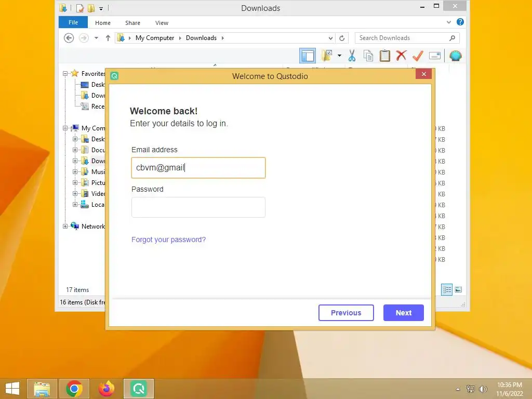Focus the Email address field
Image resolution: width=532 pixels, height=399 pixels.
point(198,168)
